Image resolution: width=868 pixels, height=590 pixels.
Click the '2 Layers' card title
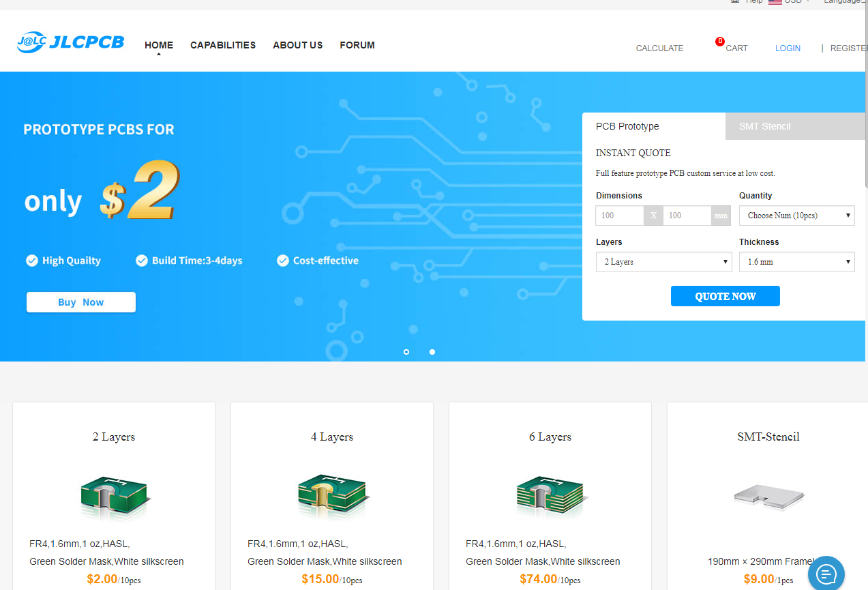(x=114, y=437)
